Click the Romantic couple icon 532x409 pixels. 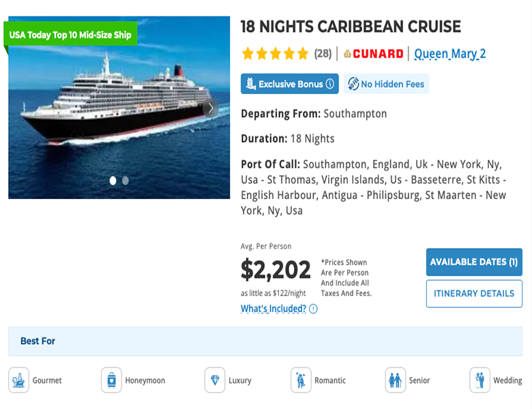301,380
